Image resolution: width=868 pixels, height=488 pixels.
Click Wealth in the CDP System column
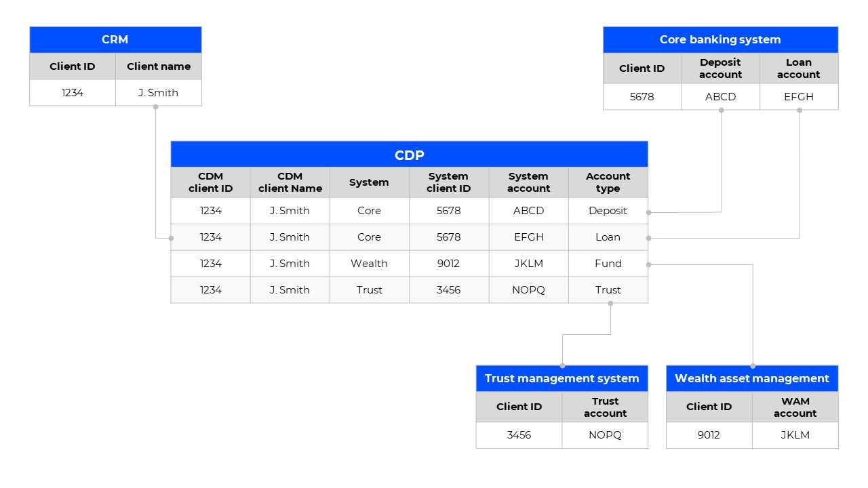tap(369, 264)
